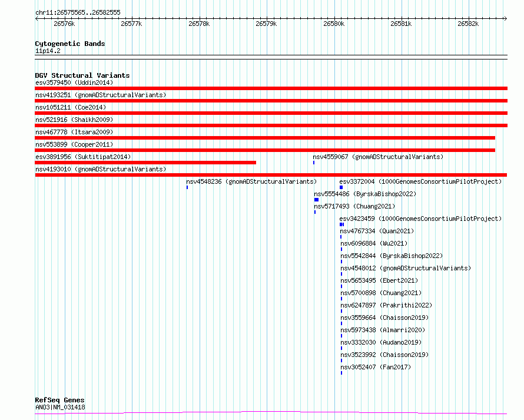524x420 pixels.
Task: Click blue tick under nsv5973438
Action: click(x=341, y=336)
